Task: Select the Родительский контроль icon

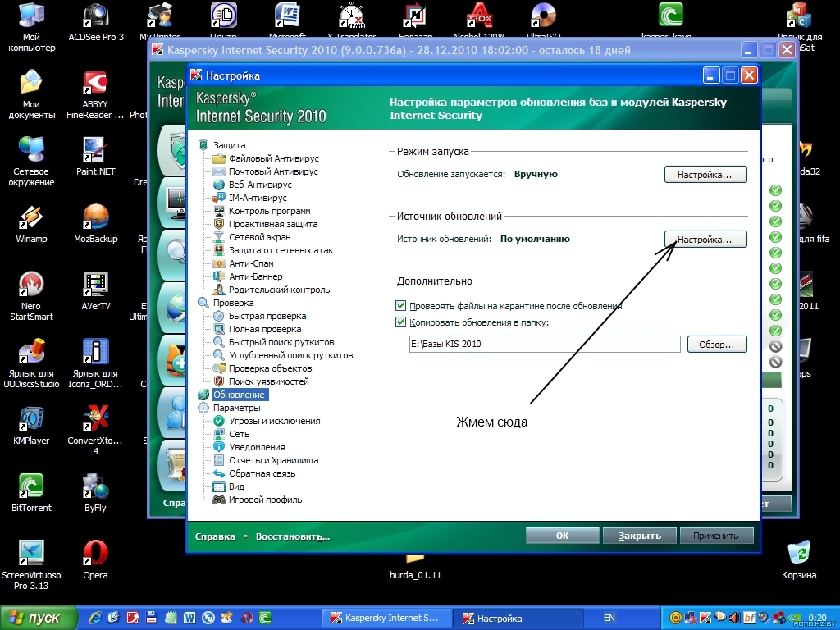Action: pyautogui.click(x=218, y=290)
